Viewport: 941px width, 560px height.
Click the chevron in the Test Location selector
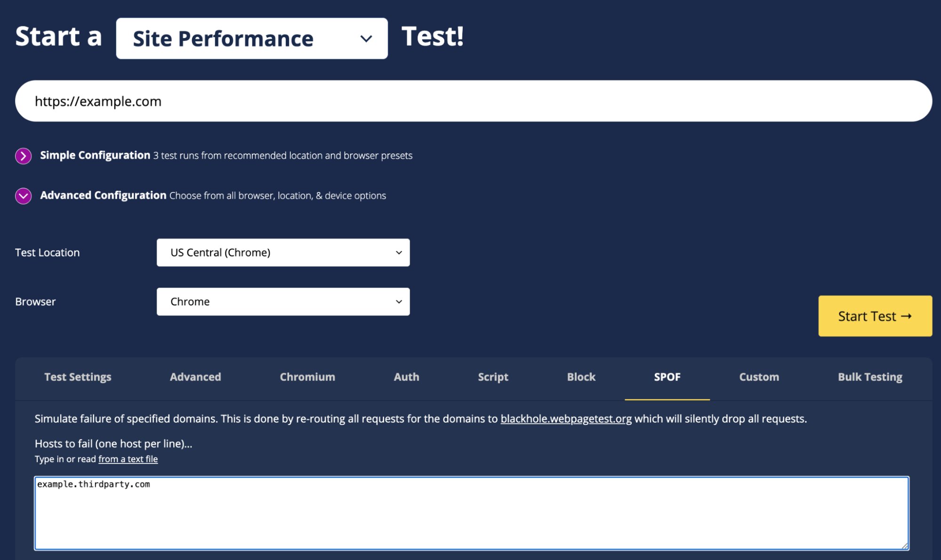398,252
